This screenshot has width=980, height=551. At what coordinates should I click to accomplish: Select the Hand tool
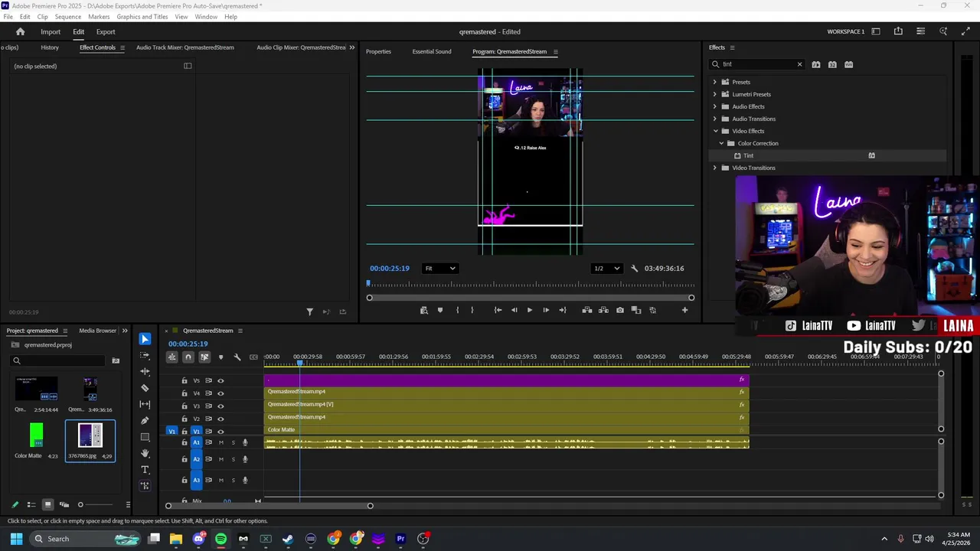(x=145, y=453)
